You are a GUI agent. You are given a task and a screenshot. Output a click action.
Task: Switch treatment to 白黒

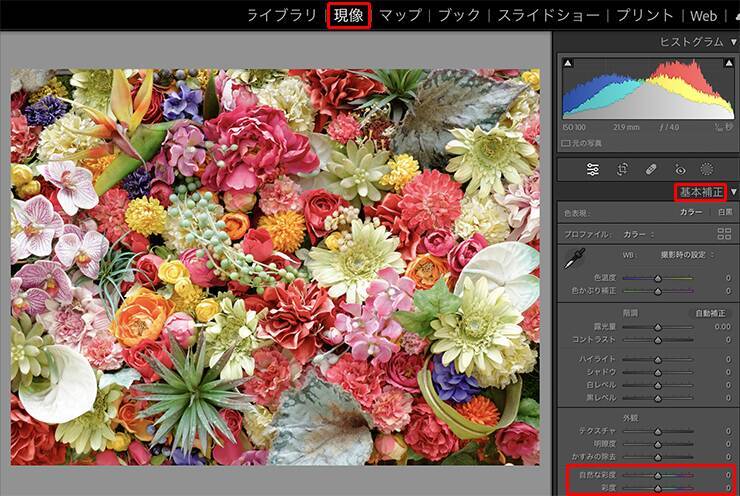[x=724, y=212]
